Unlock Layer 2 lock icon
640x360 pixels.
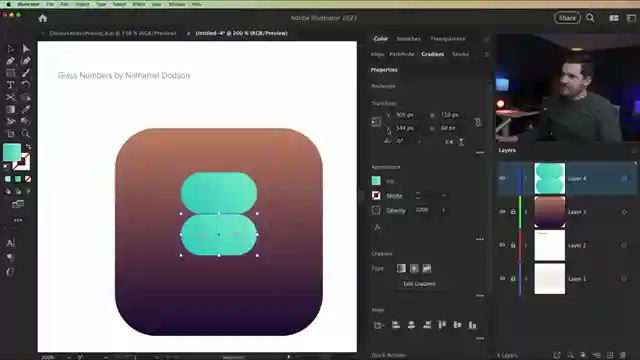click(513, 245)
